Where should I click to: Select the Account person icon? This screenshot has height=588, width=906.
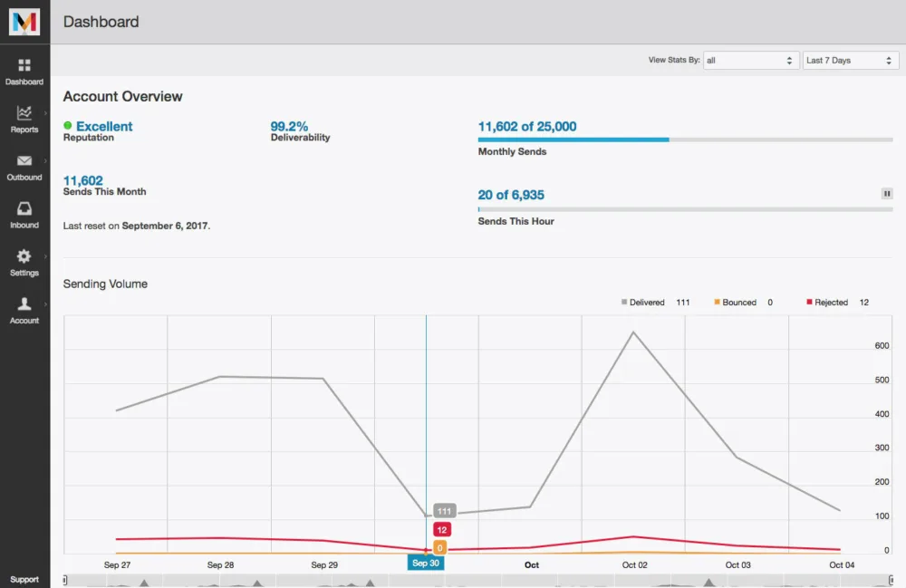click(24, 304)
